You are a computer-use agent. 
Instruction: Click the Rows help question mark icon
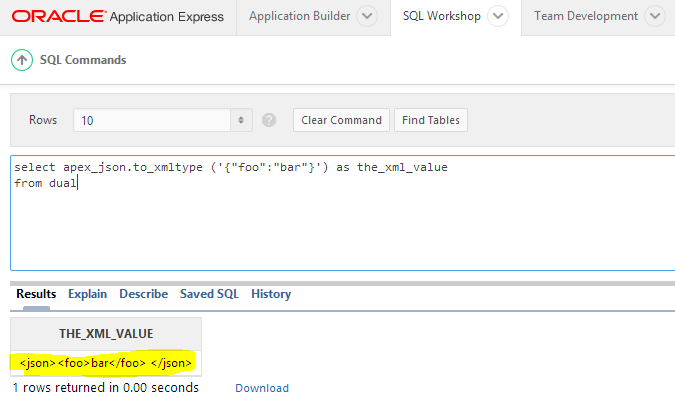tap(269, 120)
